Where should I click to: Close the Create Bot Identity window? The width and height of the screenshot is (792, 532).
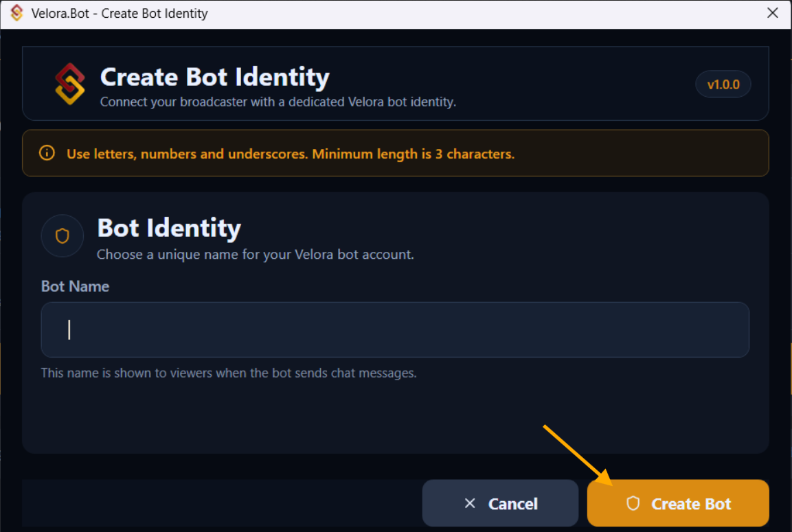pos(772,13)
